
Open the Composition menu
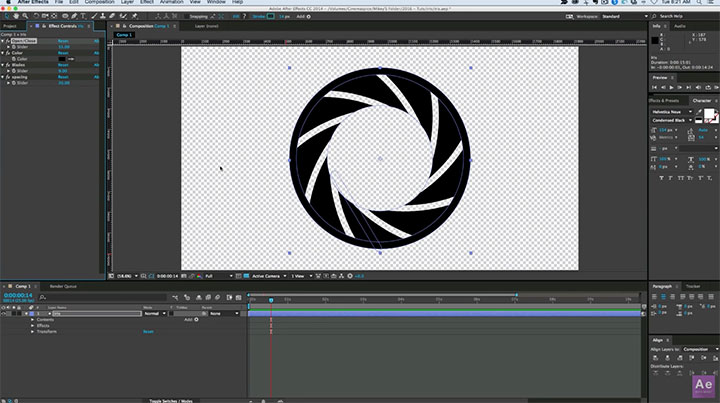(100, 2)
